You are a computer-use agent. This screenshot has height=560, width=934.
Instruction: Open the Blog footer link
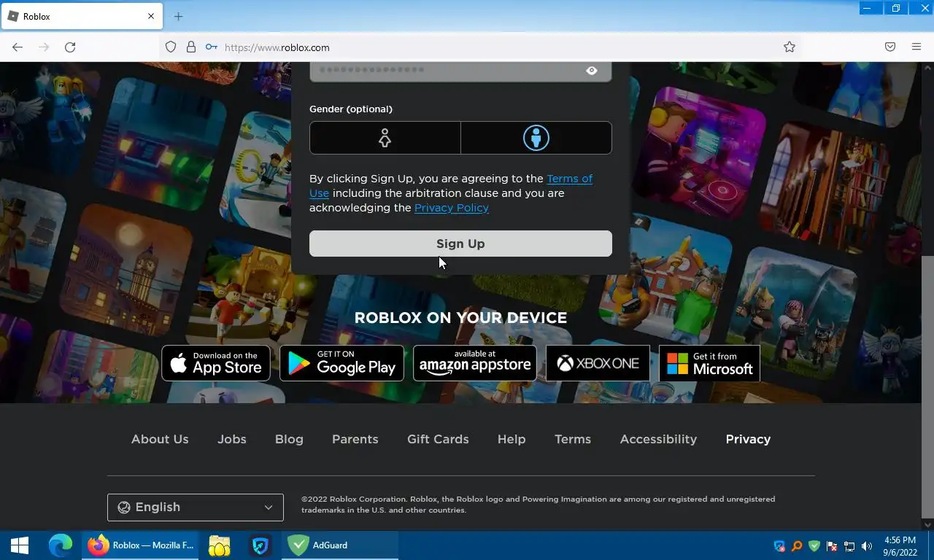click(289, 439)
